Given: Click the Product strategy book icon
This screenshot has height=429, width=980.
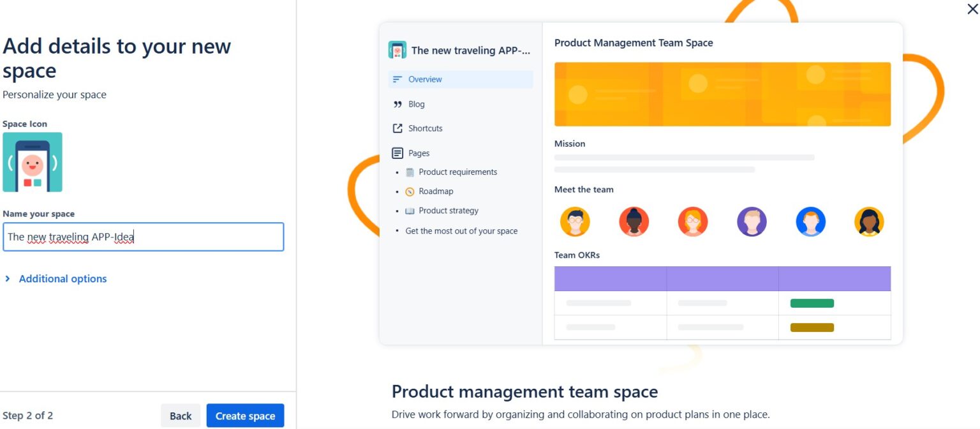Looking at the screenshot, I should [410, 211].
